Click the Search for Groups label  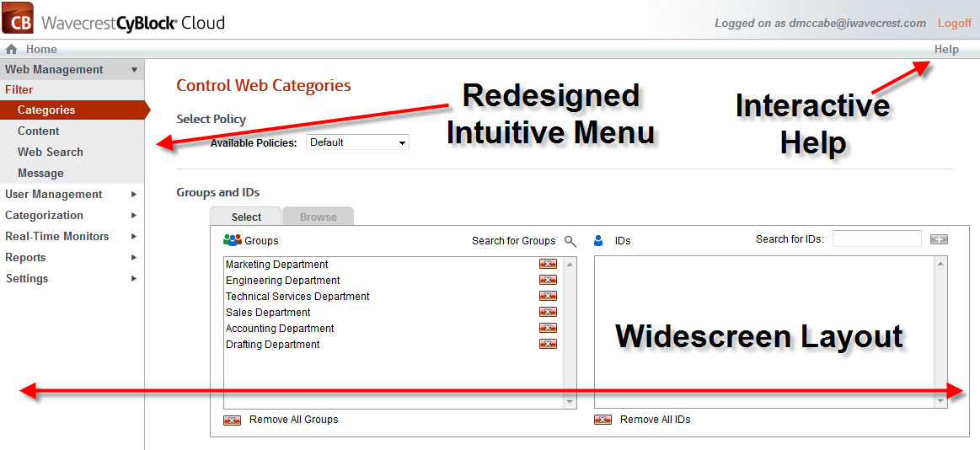click(514, 241)
